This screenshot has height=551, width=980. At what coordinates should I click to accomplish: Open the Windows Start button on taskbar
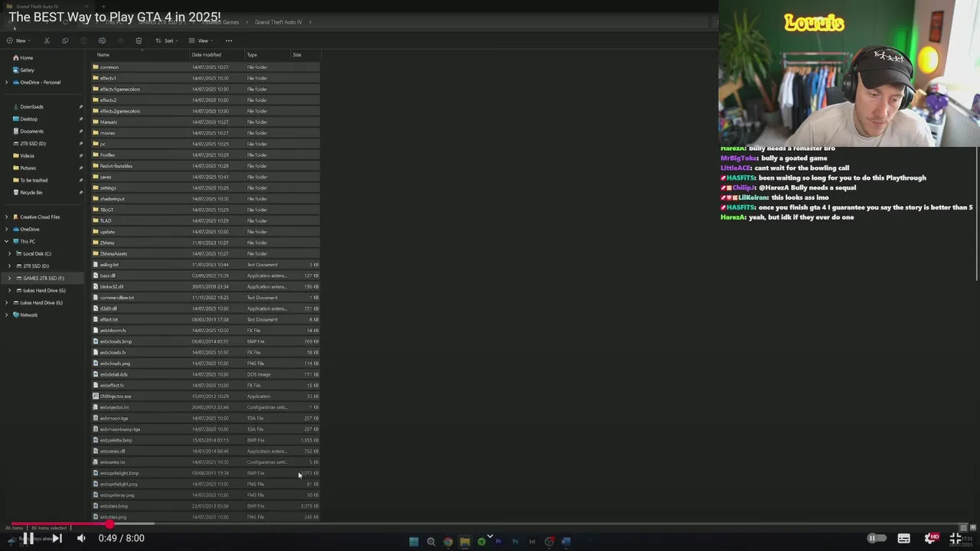tap(413, 541)
